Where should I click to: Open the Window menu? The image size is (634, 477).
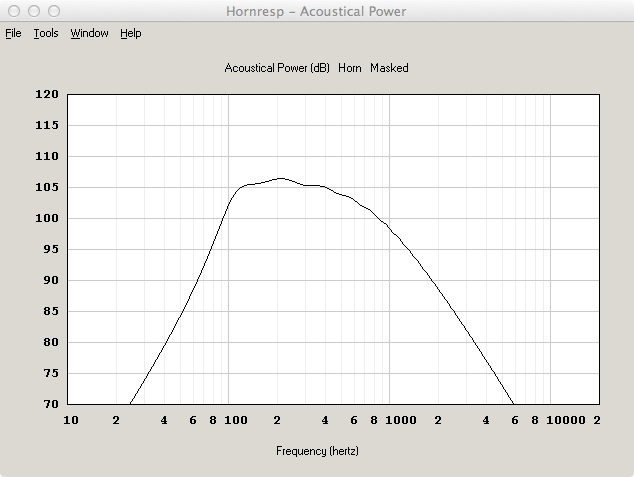click(x=89, y=33)
